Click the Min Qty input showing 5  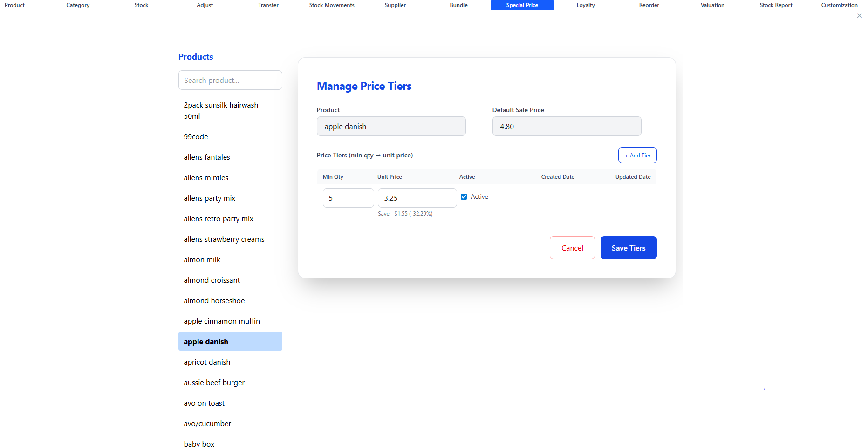[x=349, y=198]
